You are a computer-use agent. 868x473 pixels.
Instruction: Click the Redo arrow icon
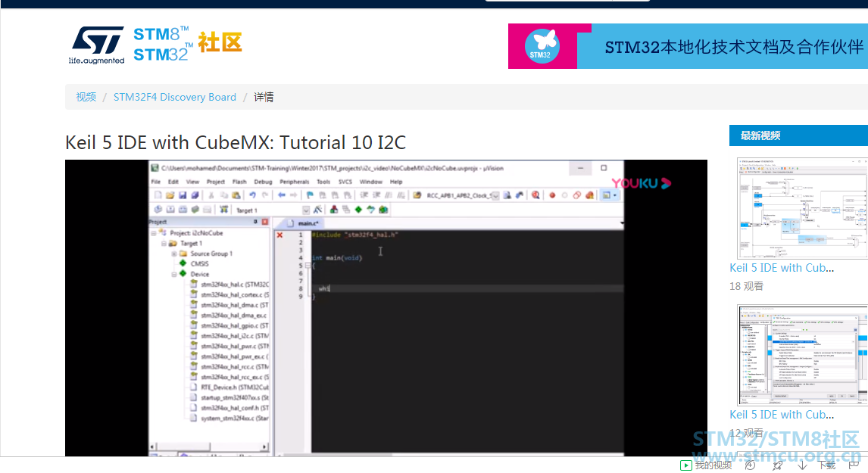[x=265, y=195]
